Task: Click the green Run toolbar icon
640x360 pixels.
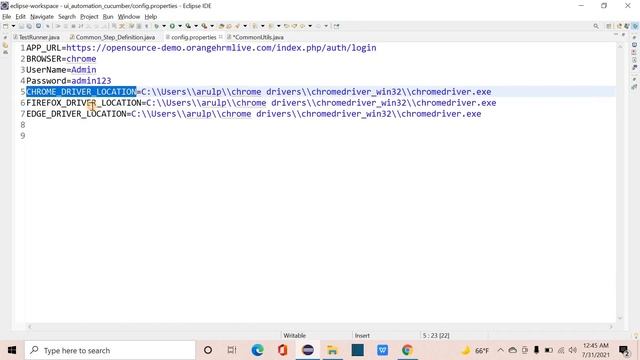Action: point(172,26)
